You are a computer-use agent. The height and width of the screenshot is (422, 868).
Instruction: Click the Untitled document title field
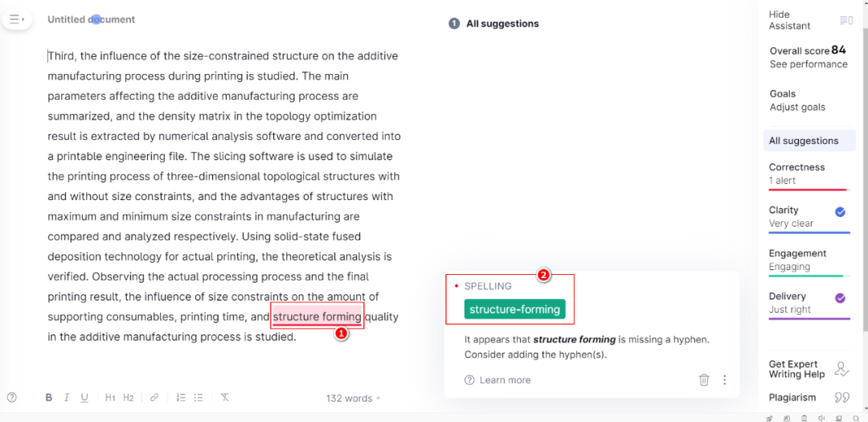[92, 19]
